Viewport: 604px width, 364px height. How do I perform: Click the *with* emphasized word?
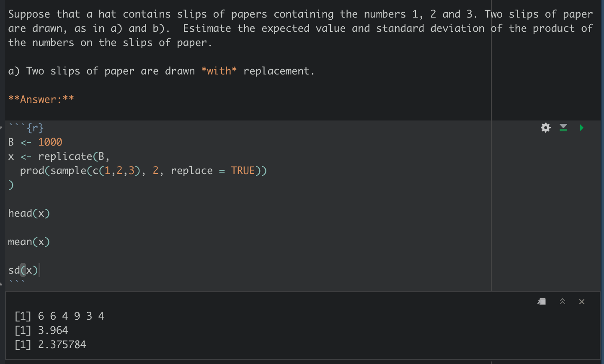pos(219,71)
